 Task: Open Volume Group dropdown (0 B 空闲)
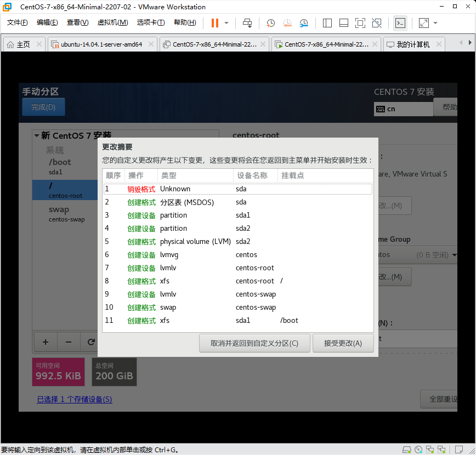pyautogui.click(x=417, y=255)
